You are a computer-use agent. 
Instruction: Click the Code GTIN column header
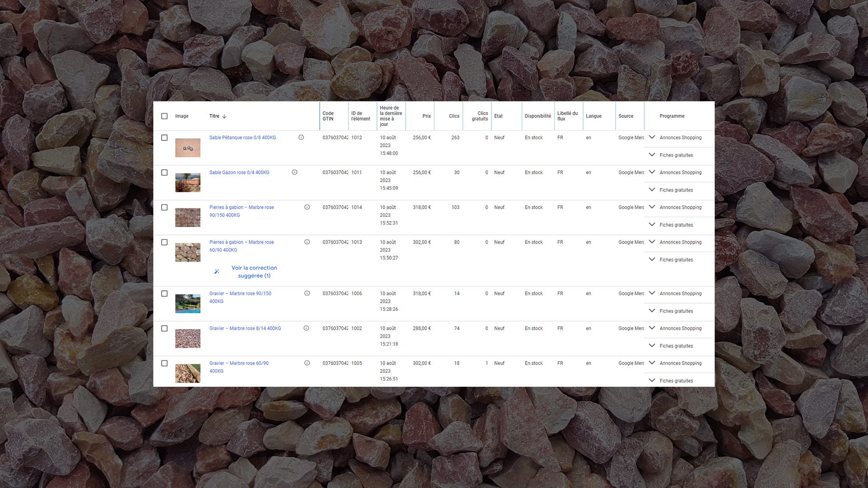pyautogui.click(x=328, y=116)
